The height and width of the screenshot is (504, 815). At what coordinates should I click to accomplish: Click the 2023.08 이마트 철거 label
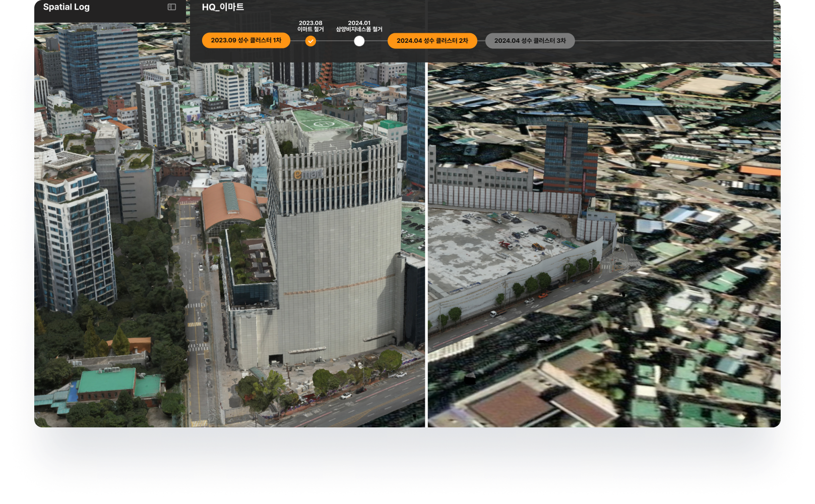tap(310, 26)
